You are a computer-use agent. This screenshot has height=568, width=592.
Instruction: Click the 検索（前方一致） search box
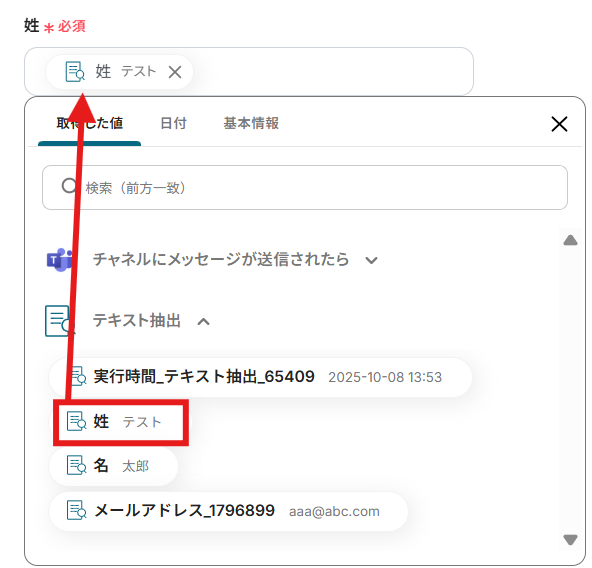[x=305, y=187]
